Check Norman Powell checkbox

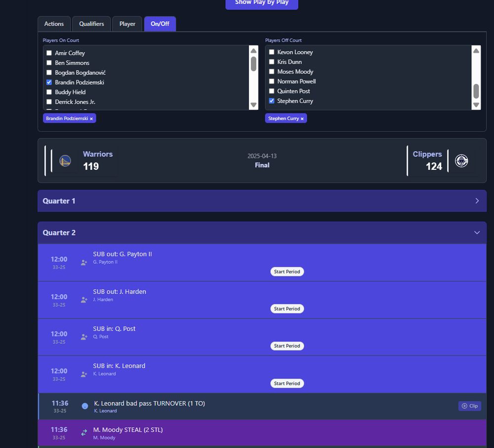[272, 81]
